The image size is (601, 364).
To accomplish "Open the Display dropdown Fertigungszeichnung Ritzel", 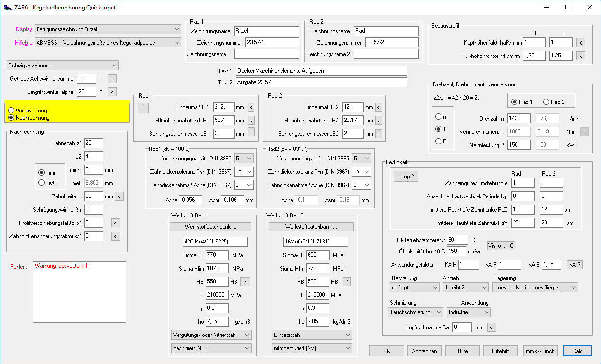I will pos(108,29).
